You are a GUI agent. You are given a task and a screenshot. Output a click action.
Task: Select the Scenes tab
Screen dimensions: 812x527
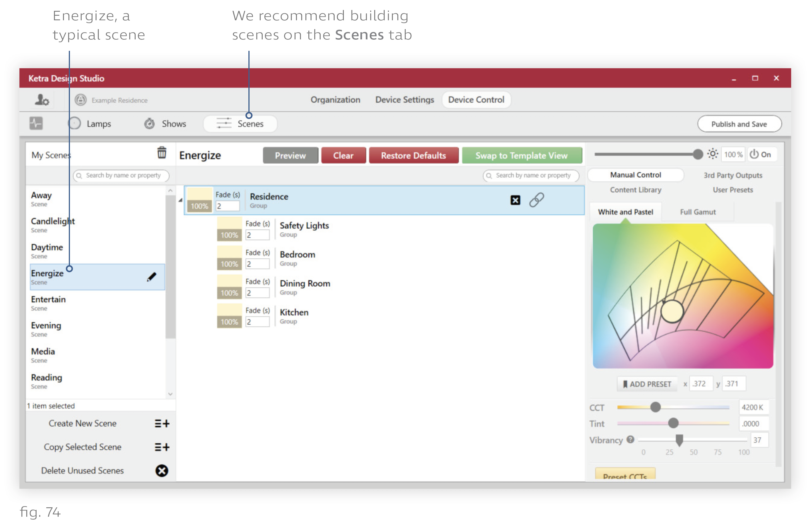coord(240,124)
